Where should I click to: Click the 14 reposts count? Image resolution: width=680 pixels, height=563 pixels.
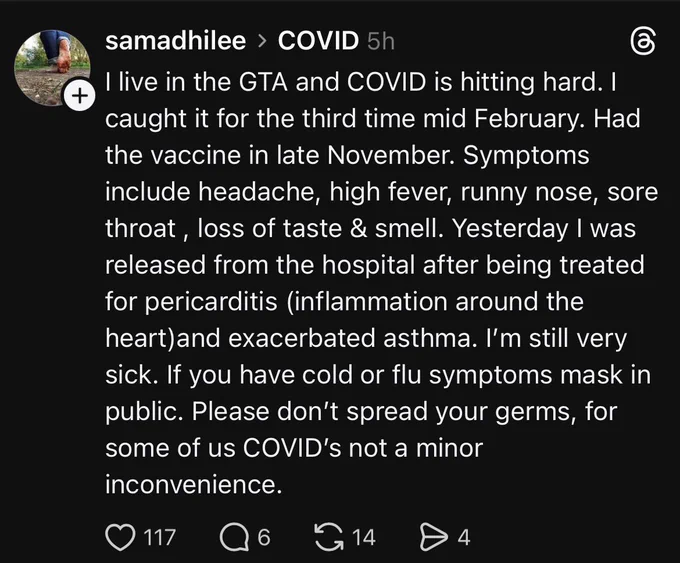pos(363,537)
